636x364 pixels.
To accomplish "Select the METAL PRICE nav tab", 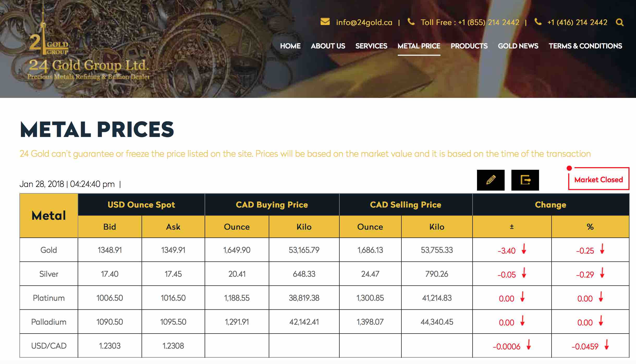I will pos(419,46).
